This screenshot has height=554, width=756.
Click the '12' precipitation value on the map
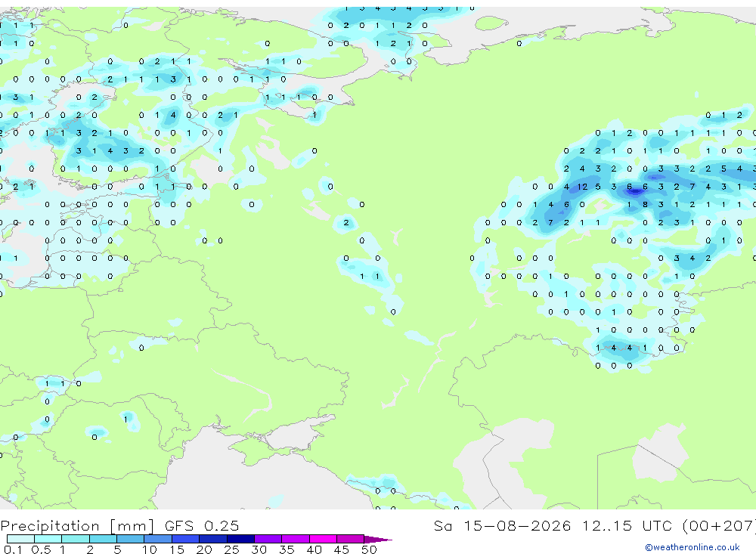click(x=582, y=187)
